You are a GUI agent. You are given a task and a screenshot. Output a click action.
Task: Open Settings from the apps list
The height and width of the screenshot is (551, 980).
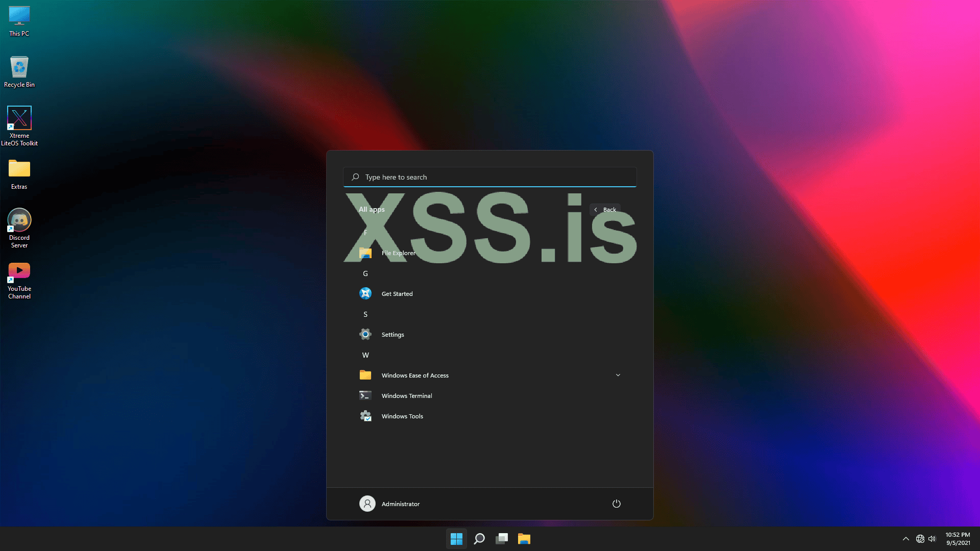393,335
